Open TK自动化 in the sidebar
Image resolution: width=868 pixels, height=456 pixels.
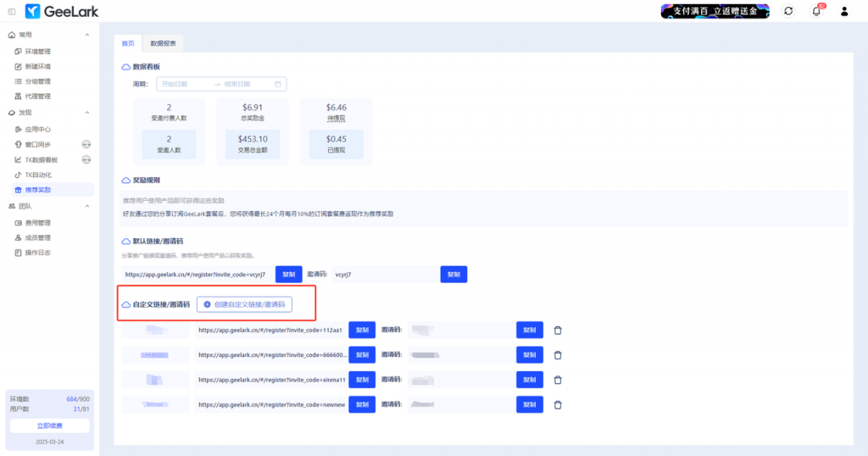pyautogui.click(x=37, y=175)
